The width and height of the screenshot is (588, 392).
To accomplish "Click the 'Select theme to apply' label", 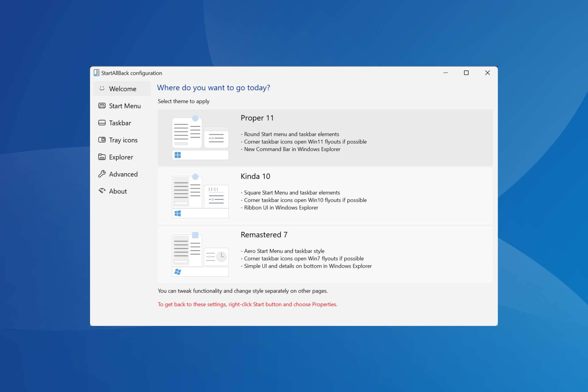I will tap(184, 101).
